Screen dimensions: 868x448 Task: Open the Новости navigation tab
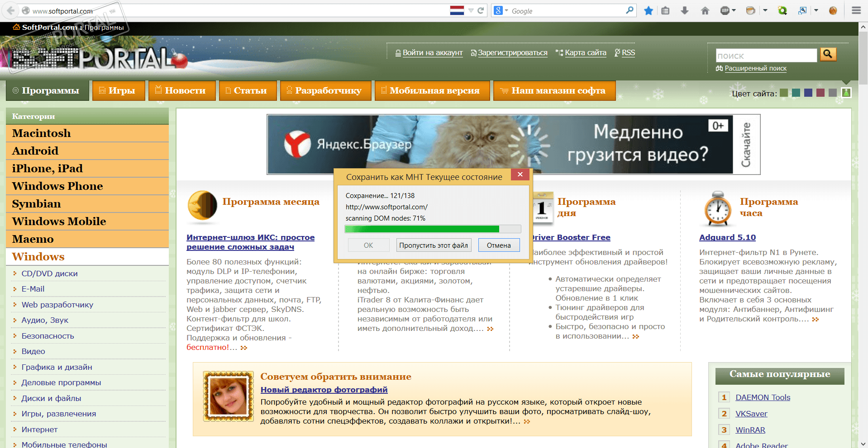click(x=182, y=90)
